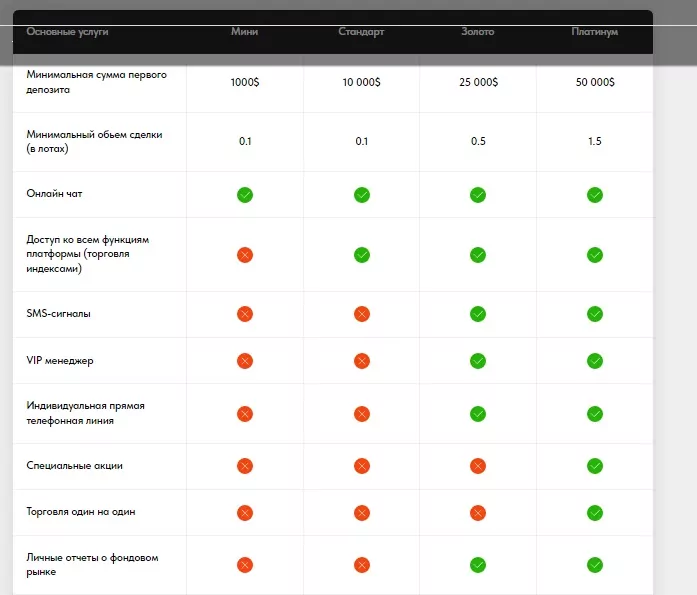The width and height of the screenshot is (697, 595).
Task: Click the Минимальная сумма первого депозита label
Action: pos(96,82)
